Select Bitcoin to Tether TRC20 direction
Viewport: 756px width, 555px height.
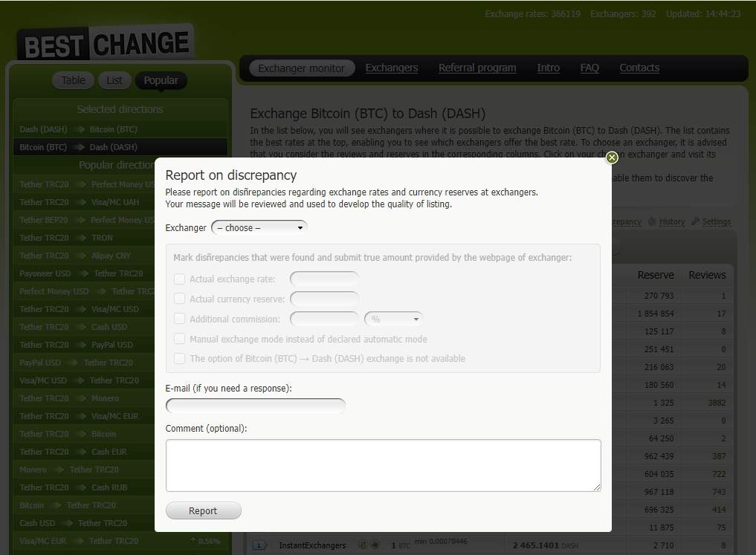85,505
